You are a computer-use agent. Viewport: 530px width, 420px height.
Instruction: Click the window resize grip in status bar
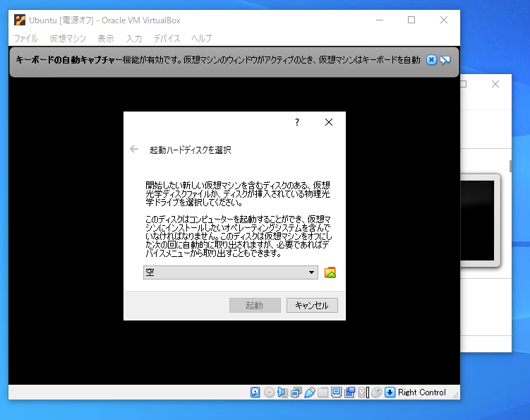455,395
